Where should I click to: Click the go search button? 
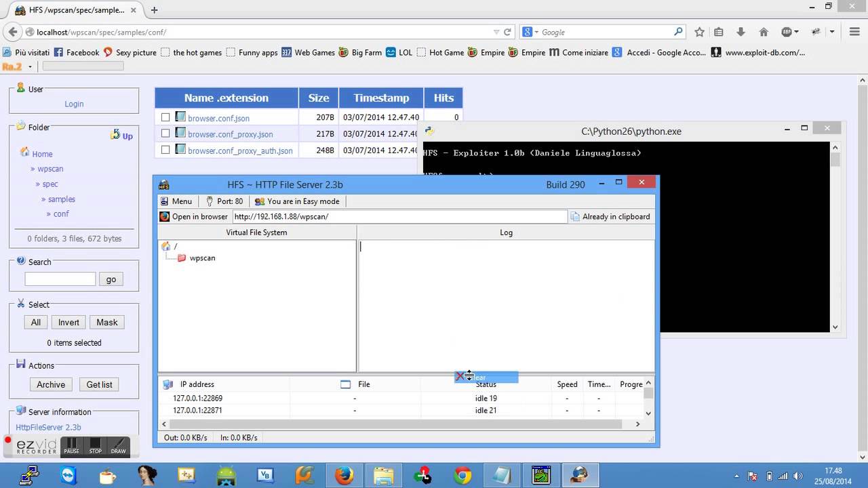point(111,279)
